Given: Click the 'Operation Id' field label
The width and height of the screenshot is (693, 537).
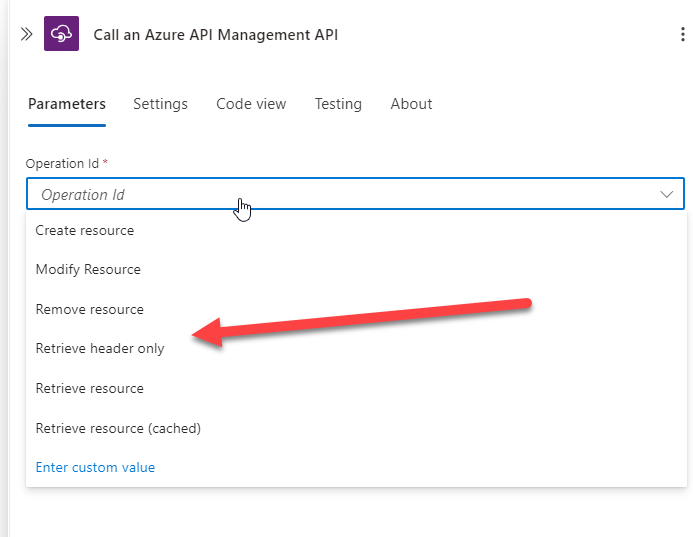Looking at the screenshot, I should 62,162.
